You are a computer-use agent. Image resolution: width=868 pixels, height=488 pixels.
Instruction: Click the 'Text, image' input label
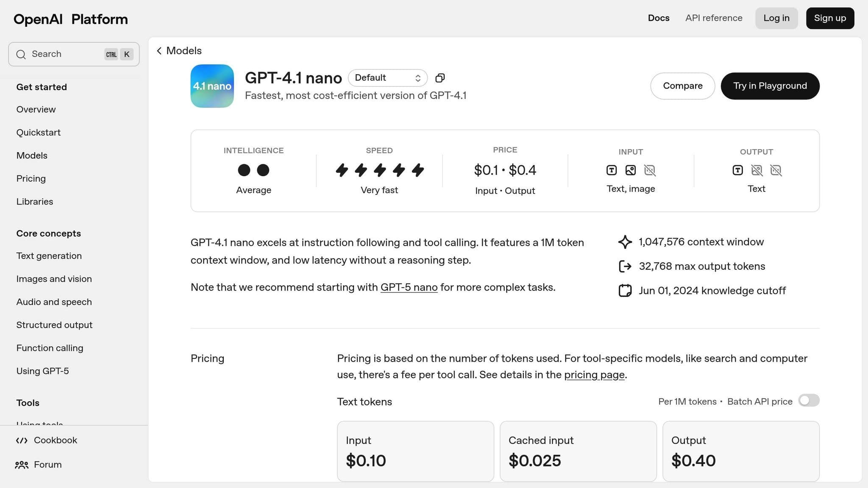[x=631, y=189]
